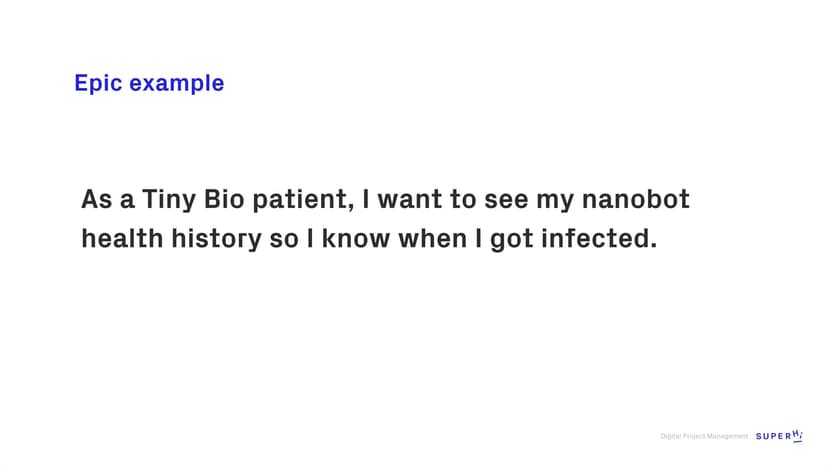Click the SuperHi logo in the footer
The width and height of the screenshot is (828, 466).
tap(779, 436)
